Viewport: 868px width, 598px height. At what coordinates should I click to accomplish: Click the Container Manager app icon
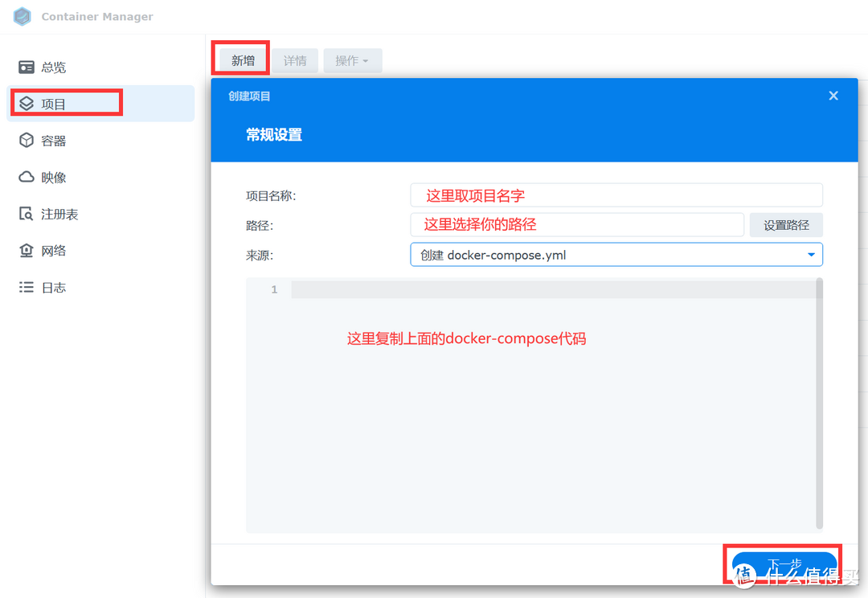coord(22,16)
